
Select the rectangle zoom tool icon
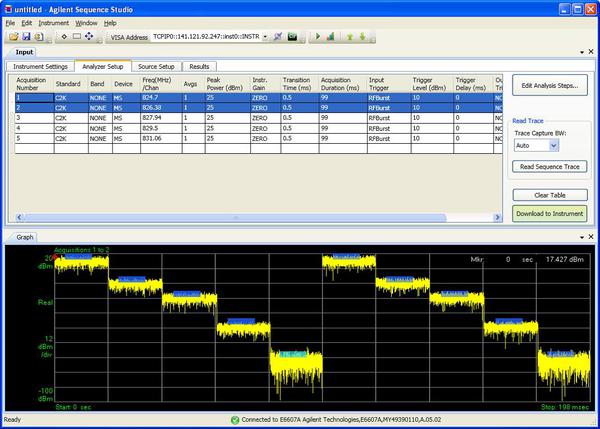point(77,37)
